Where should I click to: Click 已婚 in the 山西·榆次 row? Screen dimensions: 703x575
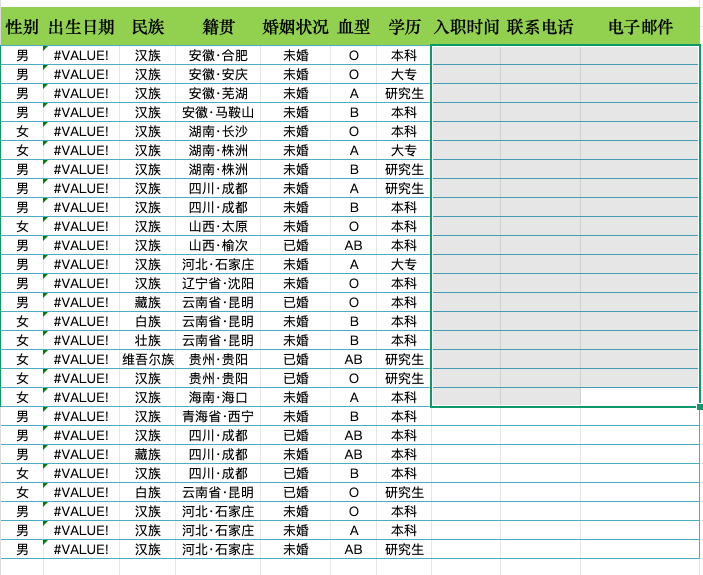point(295,245)
